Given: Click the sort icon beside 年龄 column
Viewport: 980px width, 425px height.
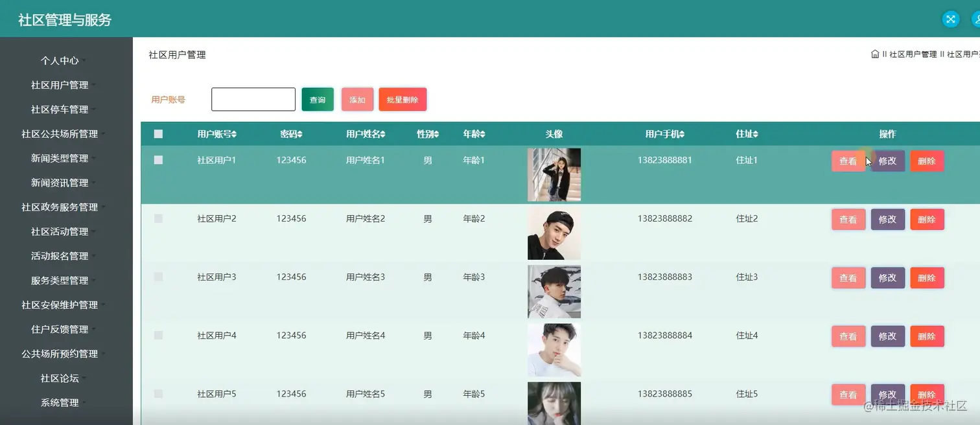Looking at the screenshot, I should point(484,133).
